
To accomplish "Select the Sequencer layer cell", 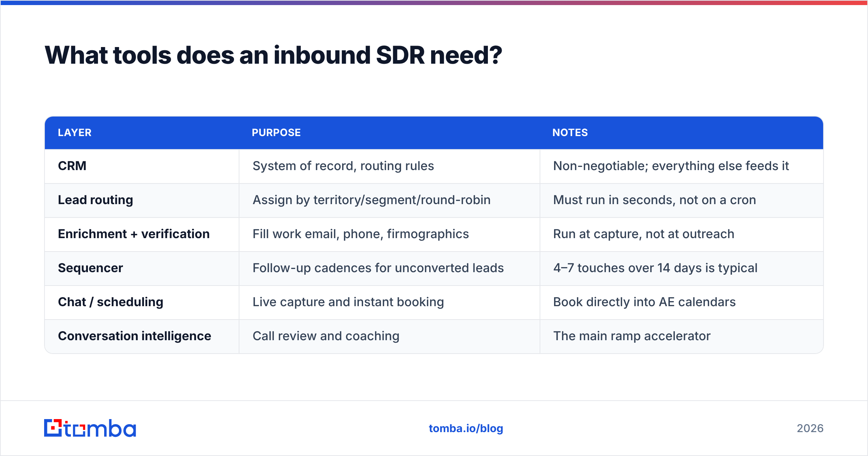I will [142, 268].
